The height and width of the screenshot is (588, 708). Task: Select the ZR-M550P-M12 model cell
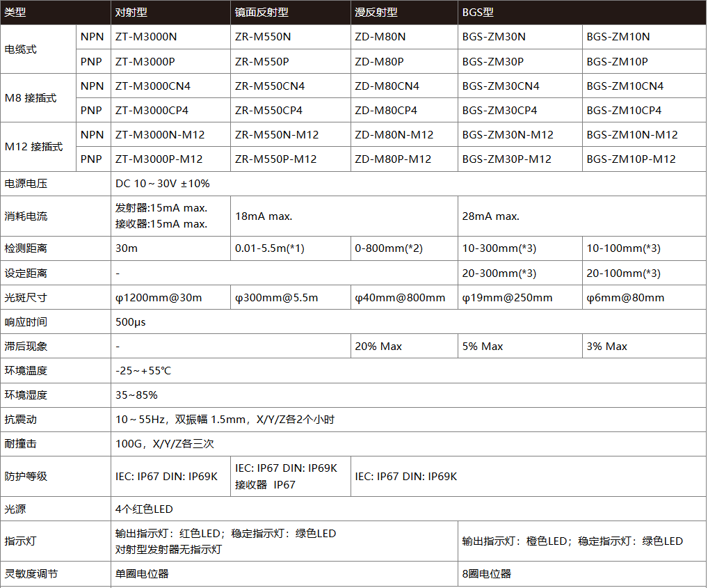coord(275,159)
